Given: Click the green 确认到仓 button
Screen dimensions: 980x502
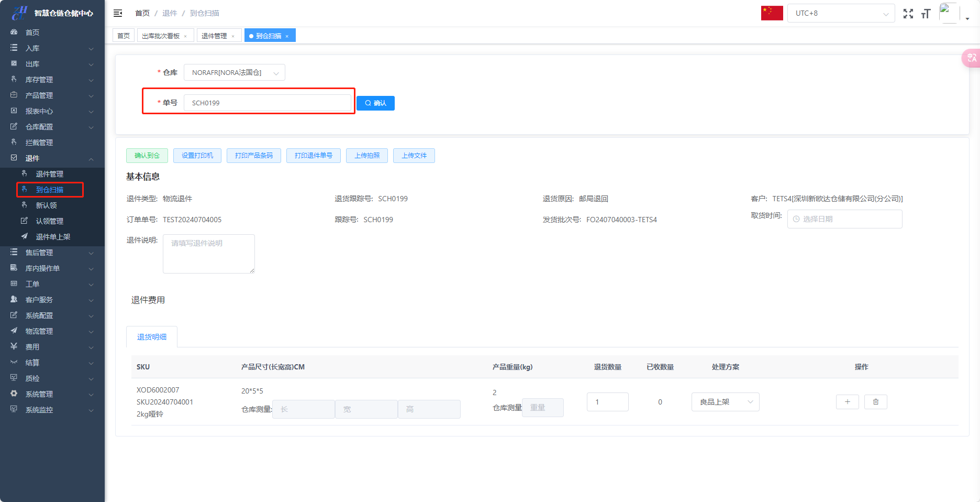Looking at the screenshot, I should [147, 156].
